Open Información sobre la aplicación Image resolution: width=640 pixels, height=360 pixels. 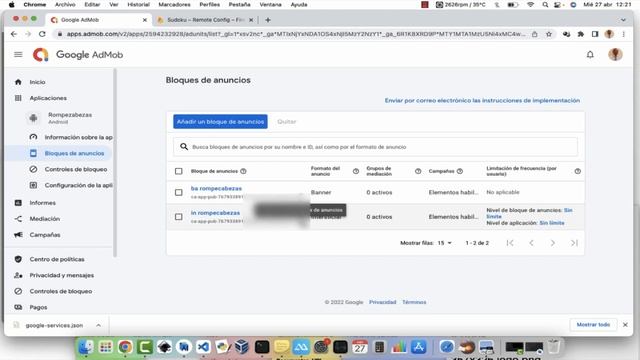point(78,137)
